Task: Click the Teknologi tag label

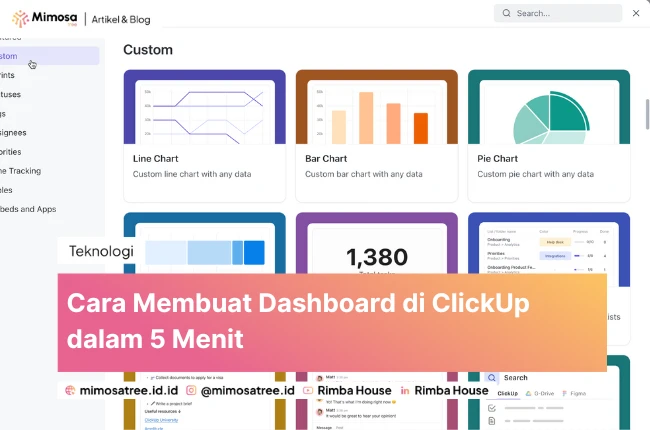Action: coord(101,251)
